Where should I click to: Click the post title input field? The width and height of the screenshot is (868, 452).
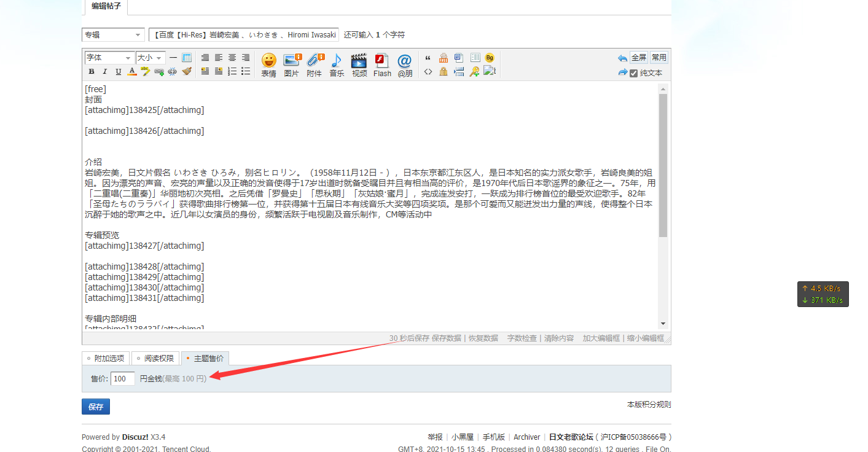(244, 35)
